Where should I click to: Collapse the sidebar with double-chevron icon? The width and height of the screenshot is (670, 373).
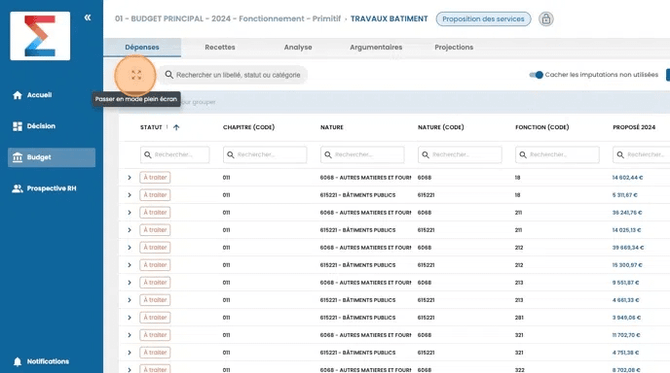(x=88, y=18)
